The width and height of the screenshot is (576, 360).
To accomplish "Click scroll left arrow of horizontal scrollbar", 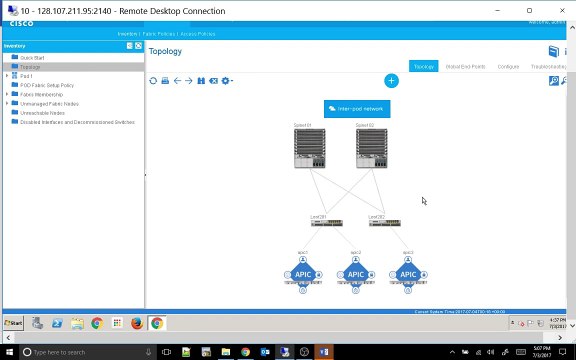I will point(8,338).
